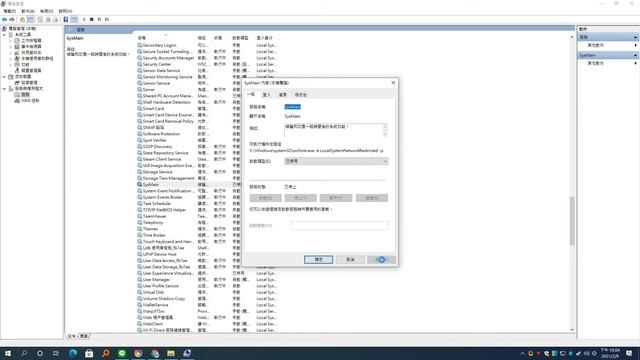This screenshot has height=360, width=640.
Task: Select the Security Center service row
Action: pyautogui.click(x=207, y=64)
